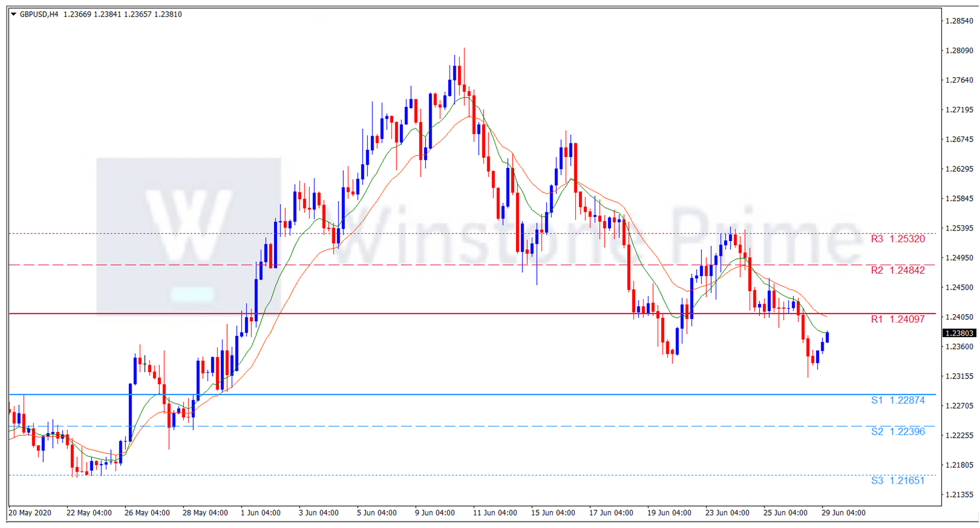The height and width of the screenshot is (528, 980).
Task: Click the 1.21355 price scale label
Action: [959, 495]
